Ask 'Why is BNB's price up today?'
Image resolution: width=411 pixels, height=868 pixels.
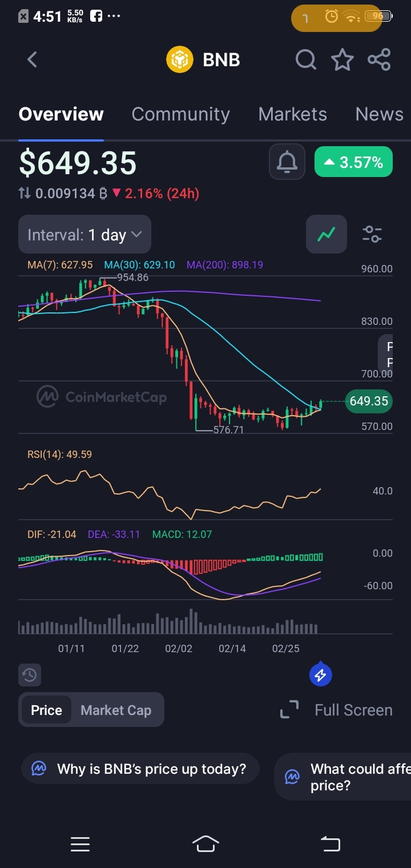point(140,769)
